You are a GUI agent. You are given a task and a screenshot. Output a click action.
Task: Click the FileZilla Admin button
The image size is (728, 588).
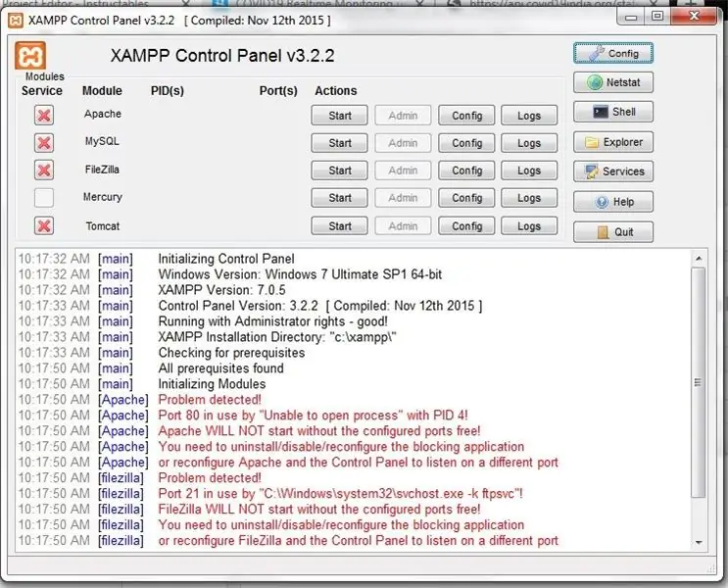click(403, 171)
